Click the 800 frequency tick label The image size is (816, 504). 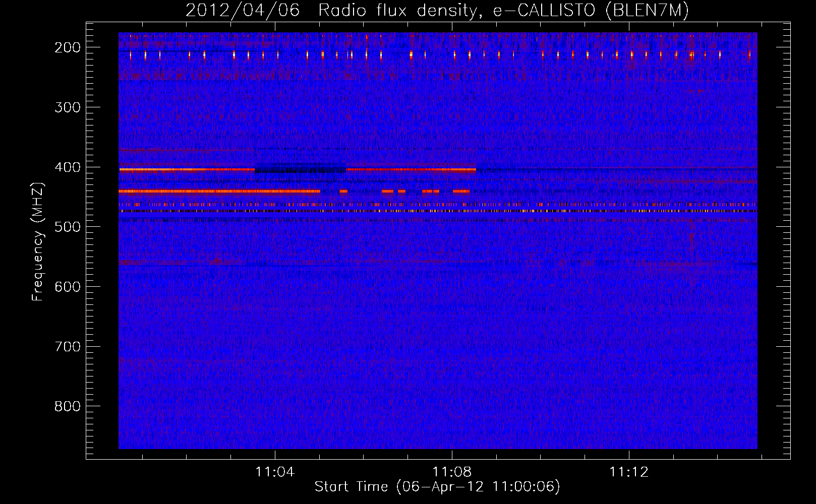pyautogui.click(x=68, y=406)
